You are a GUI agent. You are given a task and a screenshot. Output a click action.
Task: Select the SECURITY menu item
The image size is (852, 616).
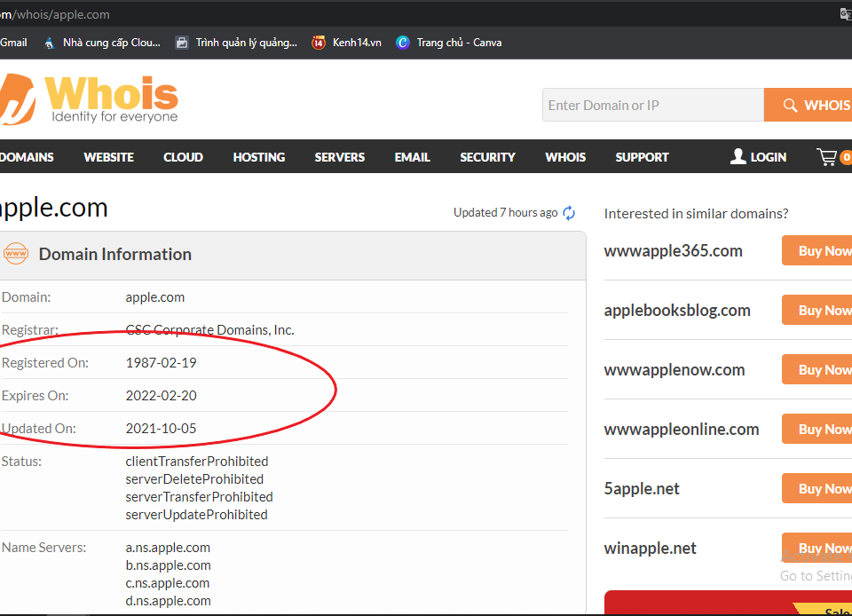(487, 157)
